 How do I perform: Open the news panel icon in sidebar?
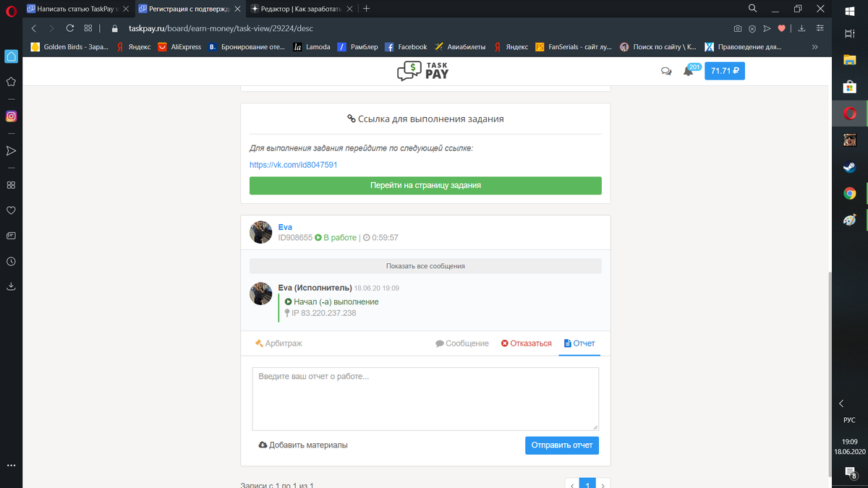point(11,236)
